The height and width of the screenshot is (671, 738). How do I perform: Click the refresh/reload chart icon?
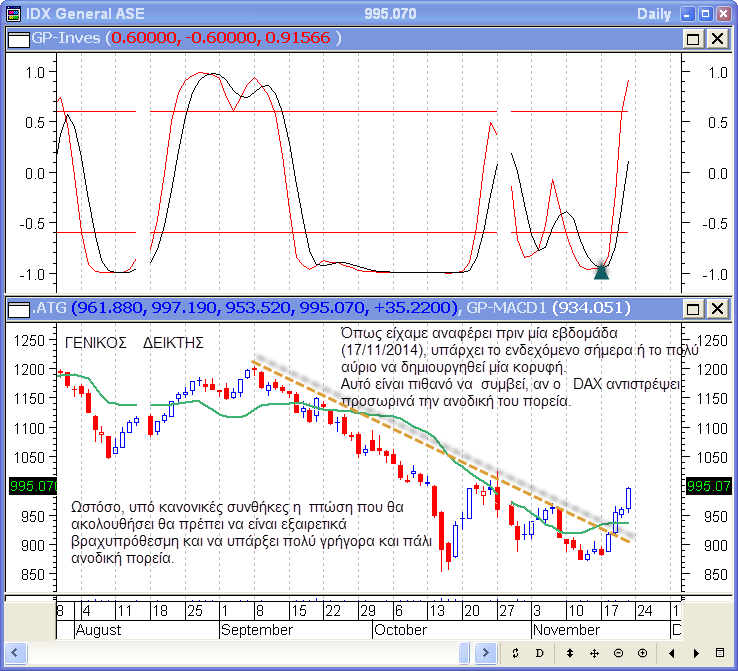(514, 653)
